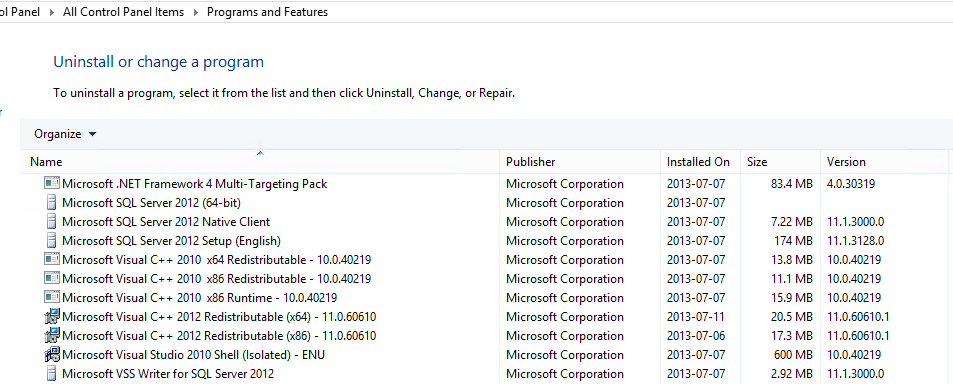Click the 2013-07-06 install date
The height and width of the screenshot is (384, 953).
[696, 335]
